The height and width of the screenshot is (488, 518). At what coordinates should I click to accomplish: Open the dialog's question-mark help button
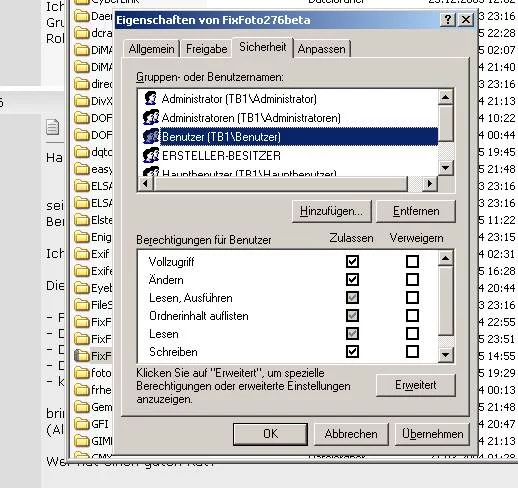click(448, 20)
